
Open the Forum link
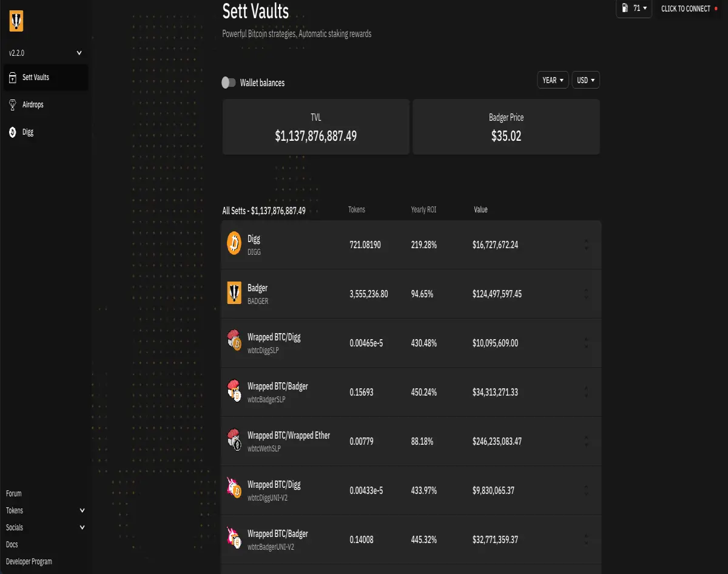click(14, 493)
